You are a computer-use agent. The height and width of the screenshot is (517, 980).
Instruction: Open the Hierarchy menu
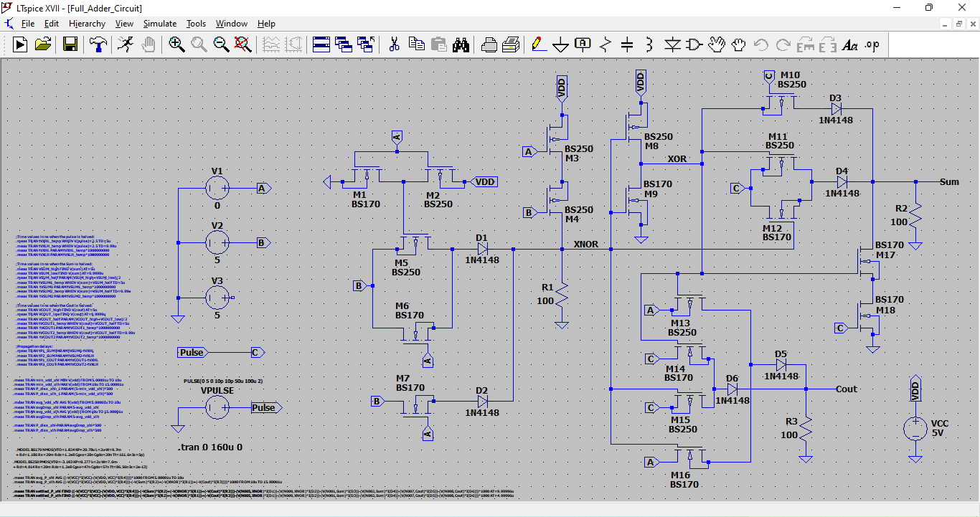click(87, 24)
